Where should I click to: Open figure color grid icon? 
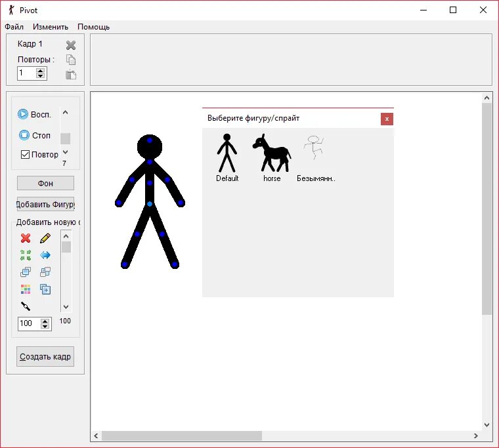click(x=26, y=289)
